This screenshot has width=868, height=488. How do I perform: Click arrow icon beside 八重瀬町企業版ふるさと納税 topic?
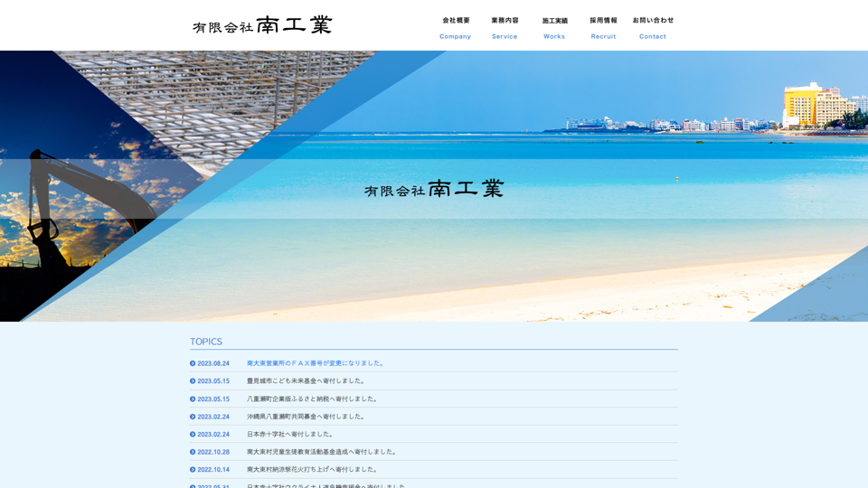193,399
